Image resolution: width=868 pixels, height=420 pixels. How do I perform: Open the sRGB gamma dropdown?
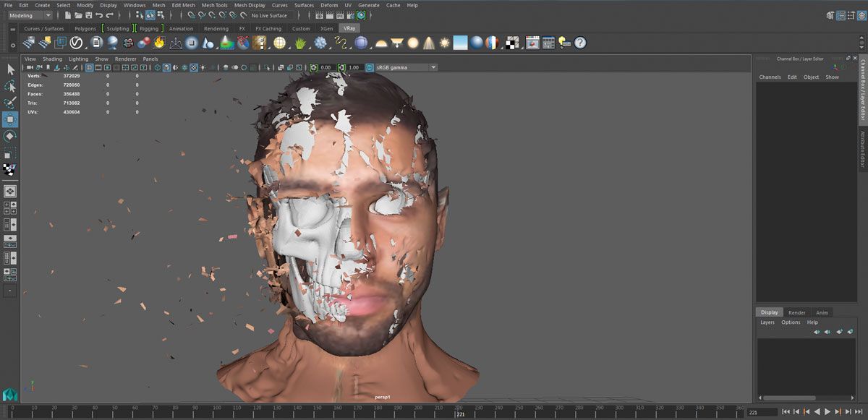(405, 67)
